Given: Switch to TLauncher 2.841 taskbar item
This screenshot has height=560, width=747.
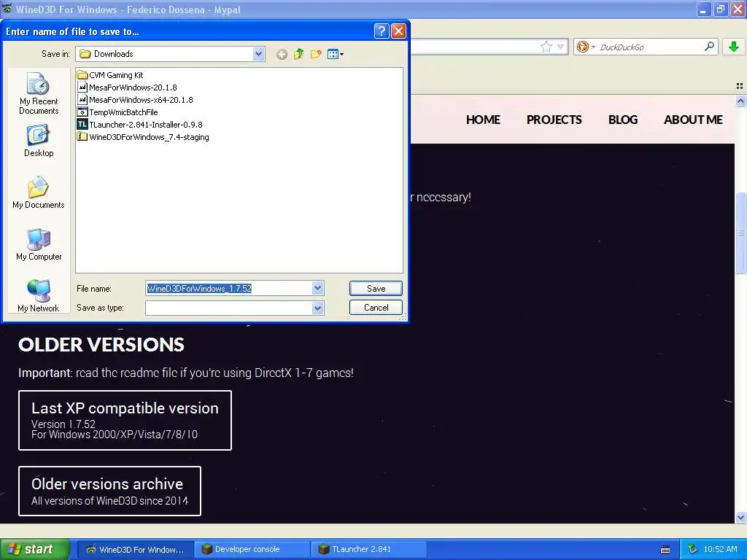Looking at the screenshot, I should (x=368, y=550).
